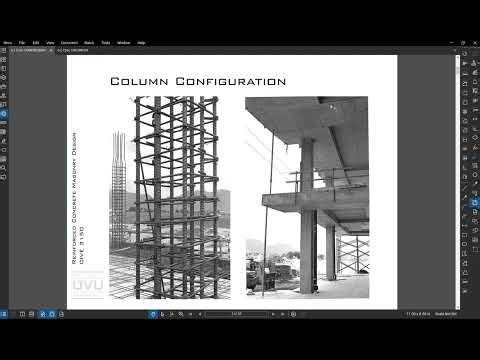This screenshot has width=480, height=360.
Task: Select the highlighted blue tool in right toolbar
Action: click(475, 203)
